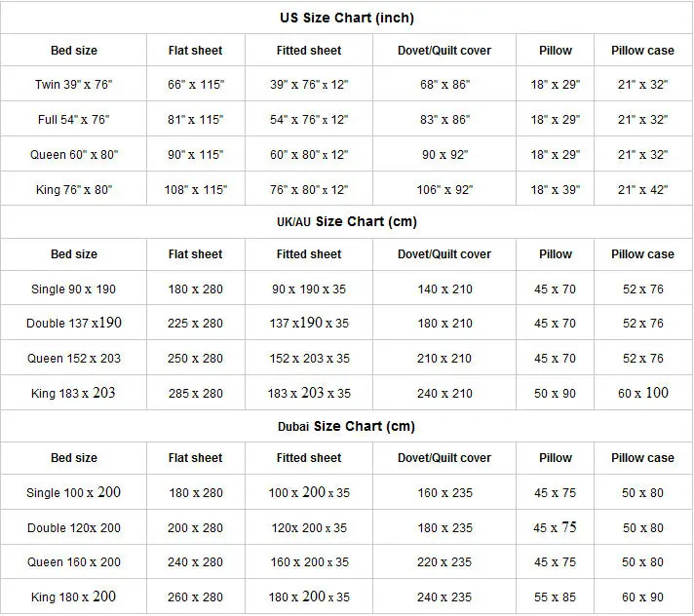Click the 108" x 115" flat sheet cell
The image size is (694, 616).
tap(195, 189)
